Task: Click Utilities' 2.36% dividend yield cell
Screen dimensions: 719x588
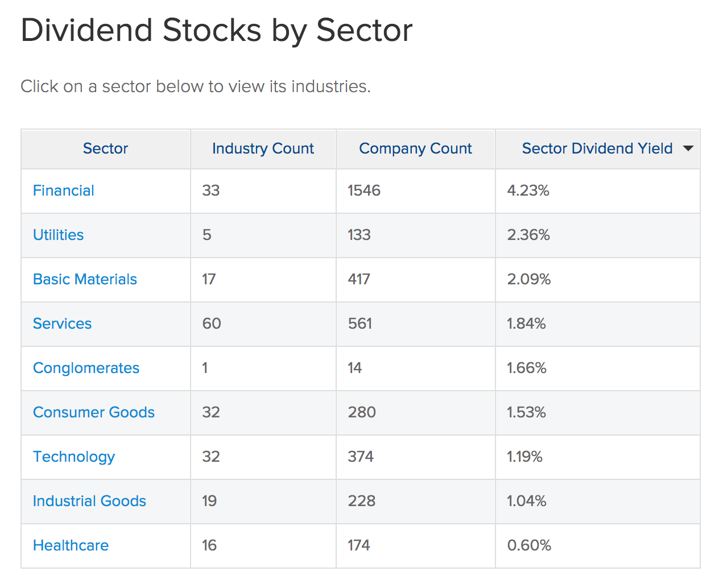Action: 528,235
